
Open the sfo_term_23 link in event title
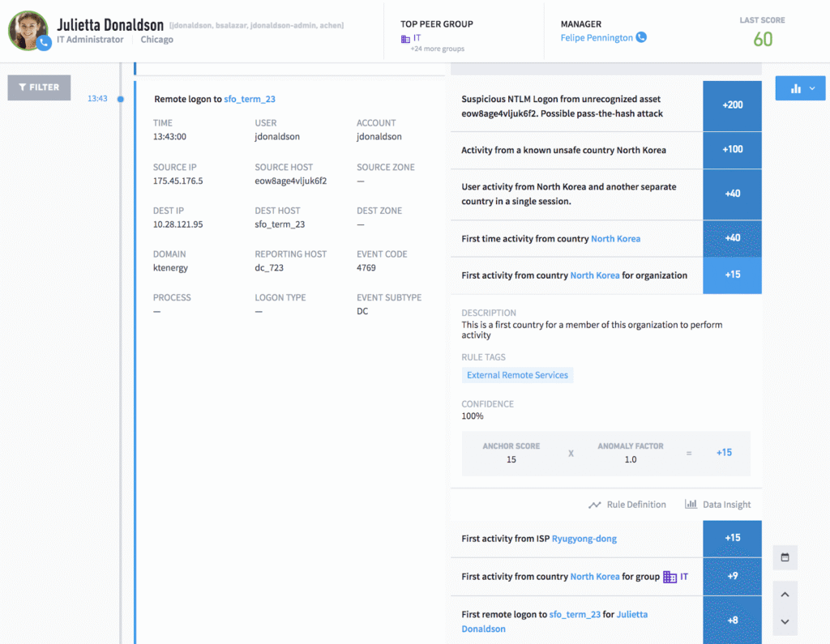pos(250,99)
